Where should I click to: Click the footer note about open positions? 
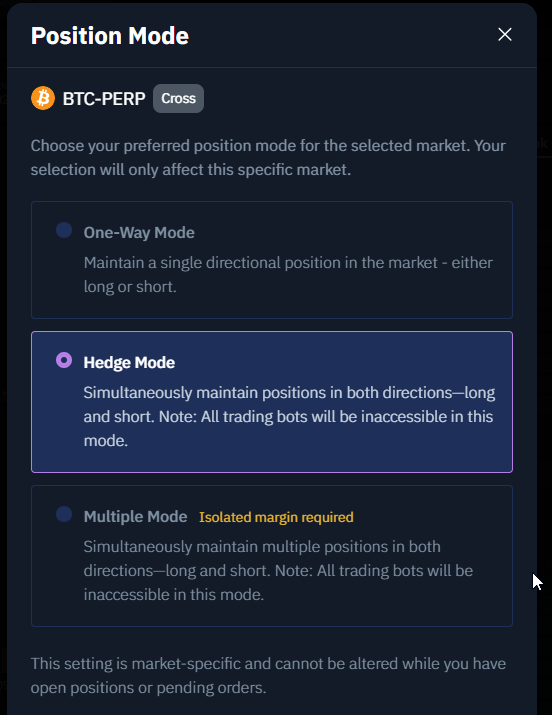coord(268,675)
